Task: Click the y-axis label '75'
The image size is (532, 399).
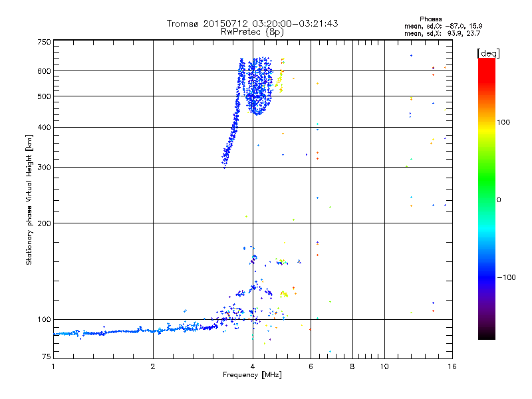Action: click(x=47, y=356)
